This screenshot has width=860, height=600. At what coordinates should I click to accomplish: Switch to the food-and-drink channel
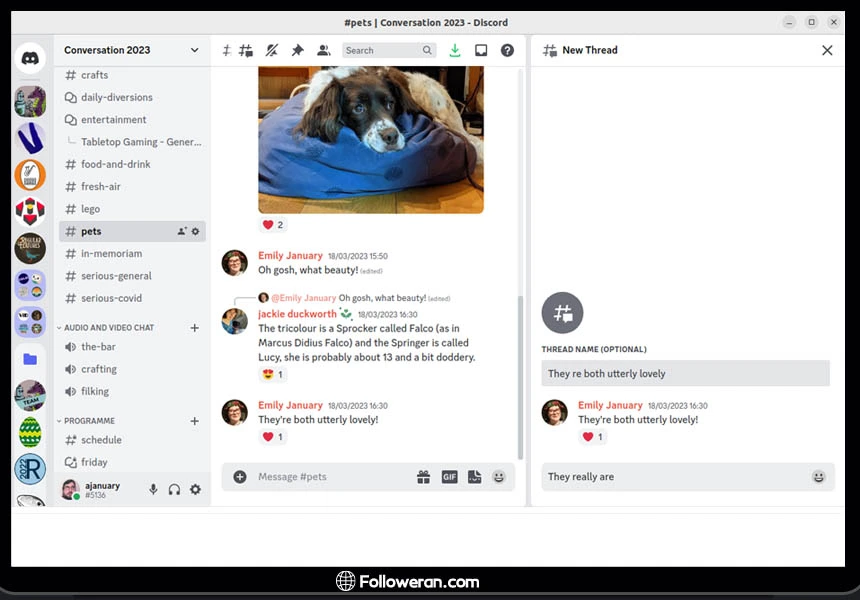(115, 164)
